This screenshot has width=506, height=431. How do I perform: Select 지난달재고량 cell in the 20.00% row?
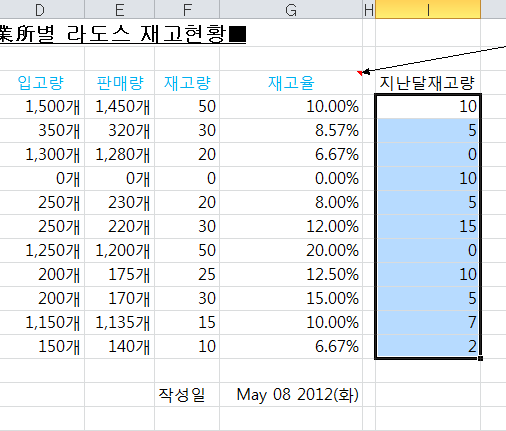pos(428,251)
